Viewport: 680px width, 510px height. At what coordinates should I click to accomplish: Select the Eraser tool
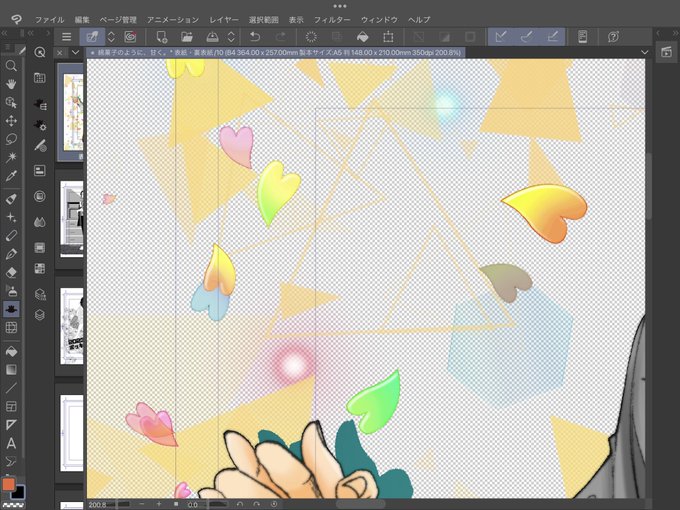tap(11, 272)
